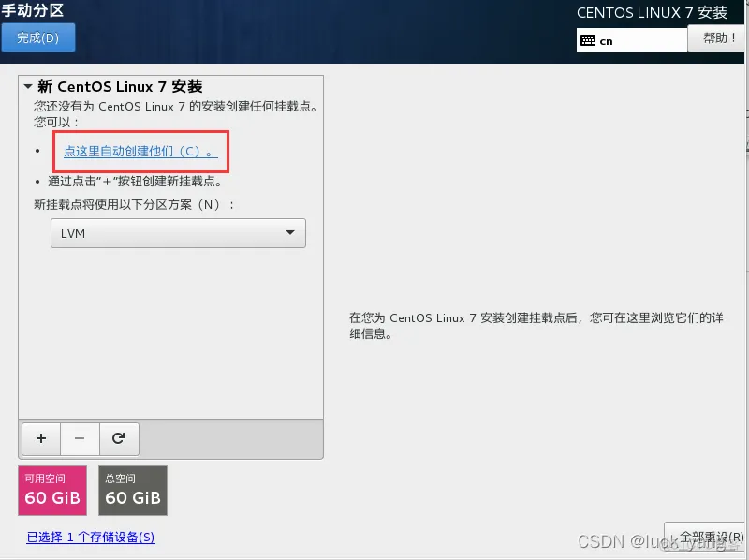Click the mount point details placeholder text
Viewport: 749px width, 560px height.
(534, 326)
